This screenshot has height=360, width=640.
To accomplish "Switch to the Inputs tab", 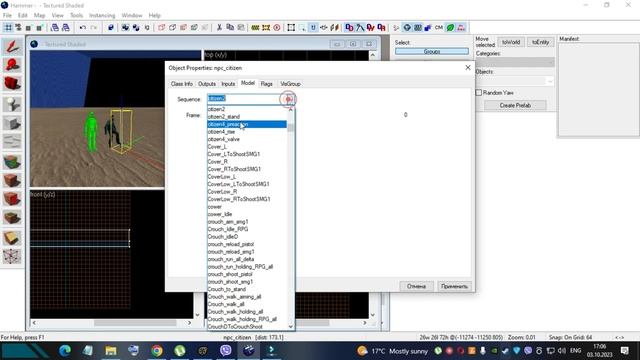I will pyautogui.click(x=228, y=84).
